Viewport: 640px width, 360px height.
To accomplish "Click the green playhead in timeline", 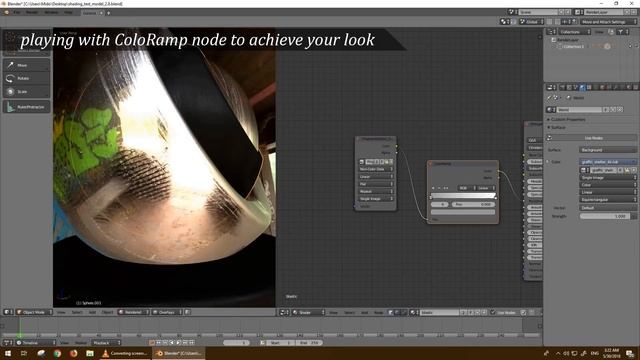I will (20, 327).
